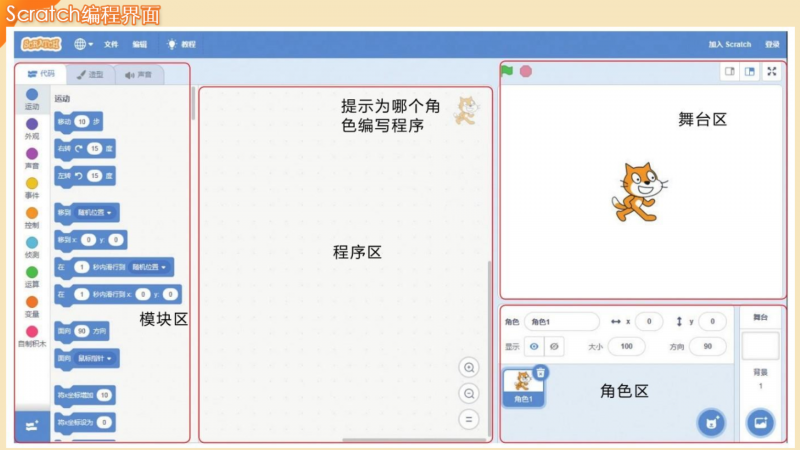This screenshot has width=800, height=450.
Task: Select the 角色1 sprite thumbnail
Action: tap(523, 388)
